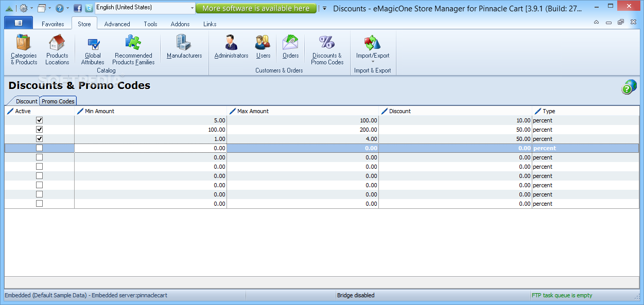Viewport: 644px width, 305px height.
Task: Select the bold percent cell in highlighted row
Action: [585, 148]
